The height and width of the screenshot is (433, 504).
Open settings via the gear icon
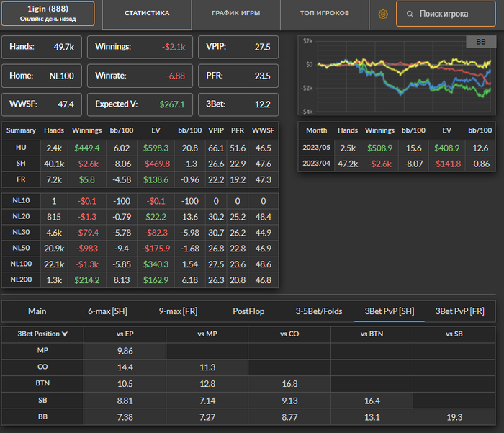pyautogui.click(x=383, y=14)
